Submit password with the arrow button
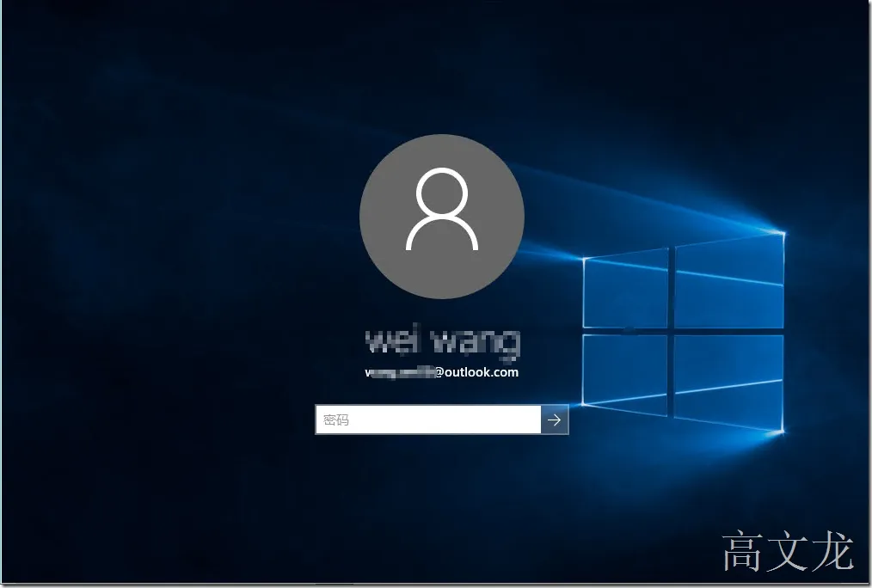Image resolution: width=872 pixels, height=588 pixels. coord(555,420)
